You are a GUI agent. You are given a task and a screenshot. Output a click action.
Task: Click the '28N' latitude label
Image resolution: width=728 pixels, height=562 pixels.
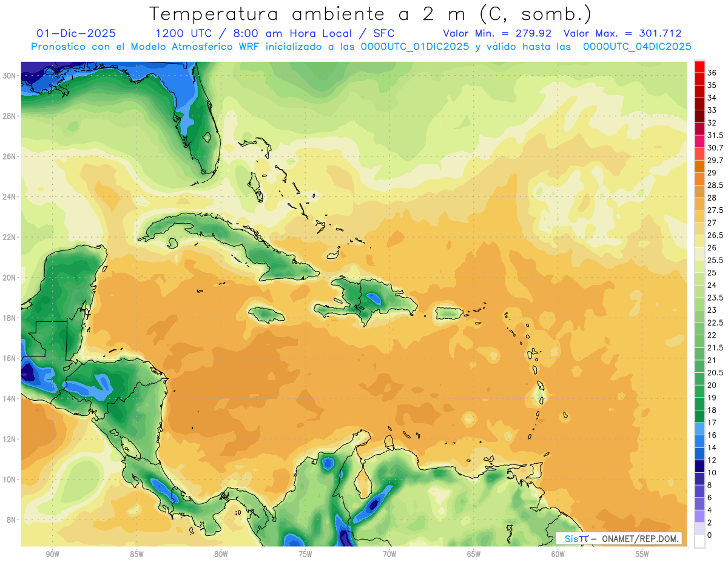9,116
